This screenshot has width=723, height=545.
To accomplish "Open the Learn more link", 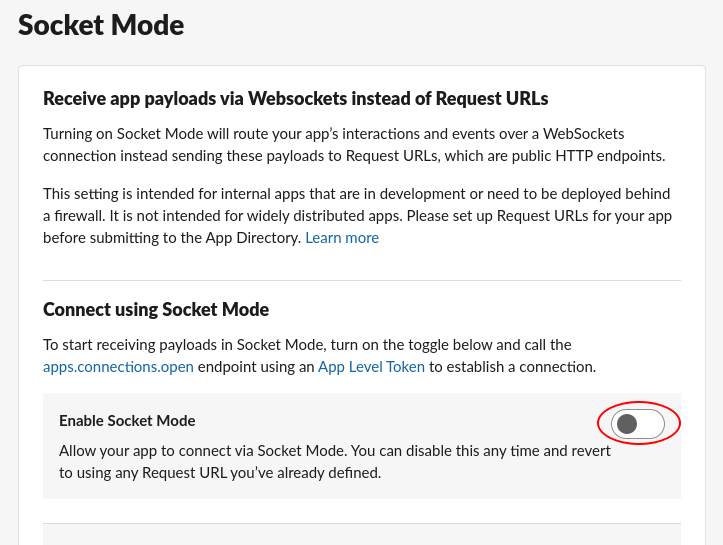I will (342, 238).
